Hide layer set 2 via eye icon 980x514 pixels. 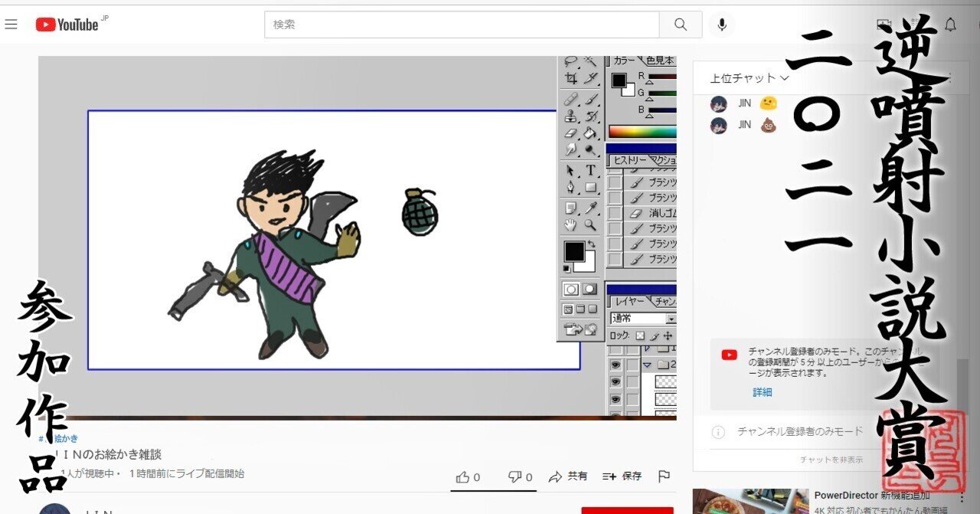[616, 365]
